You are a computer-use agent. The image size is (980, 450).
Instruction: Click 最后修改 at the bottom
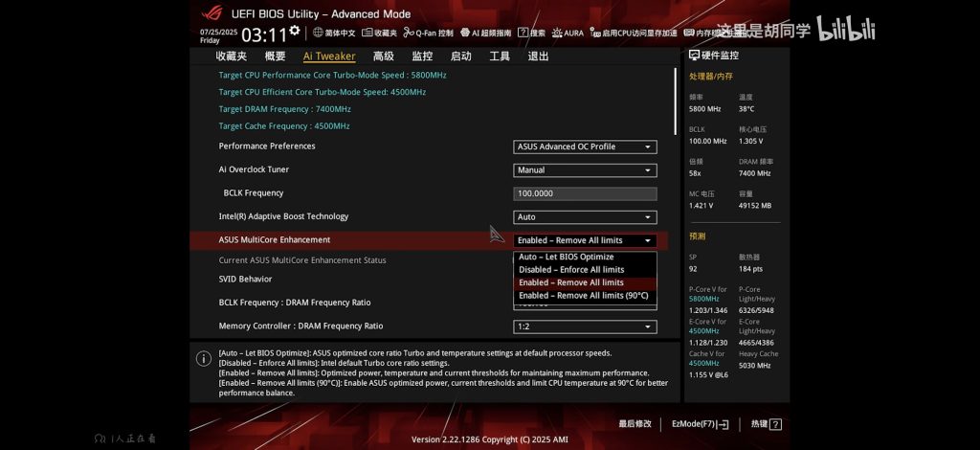tap(635, 424)
